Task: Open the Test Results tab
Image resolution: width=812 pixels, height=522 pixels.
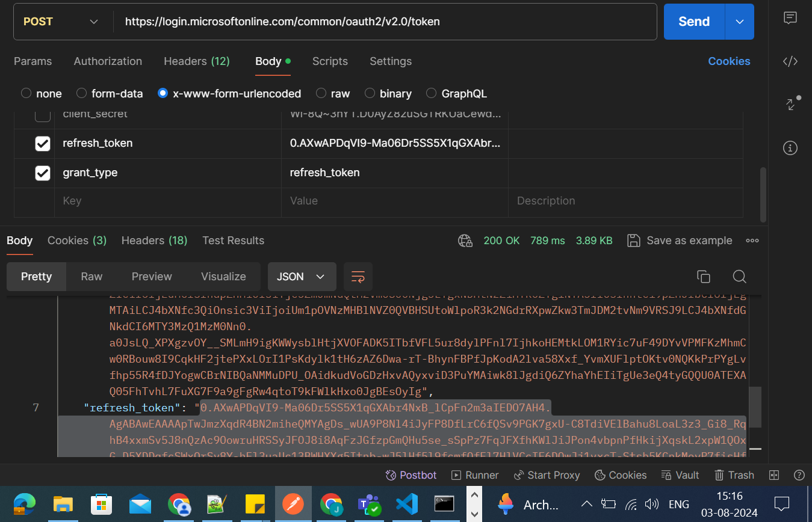Action: [x=233, y=241]
